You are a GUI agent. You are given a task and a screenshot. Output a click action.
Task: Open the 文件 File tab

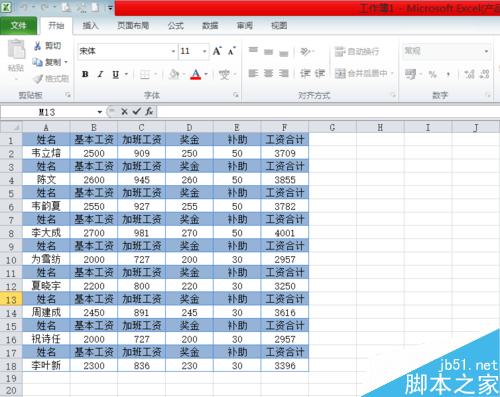click(x=18, y=26)
